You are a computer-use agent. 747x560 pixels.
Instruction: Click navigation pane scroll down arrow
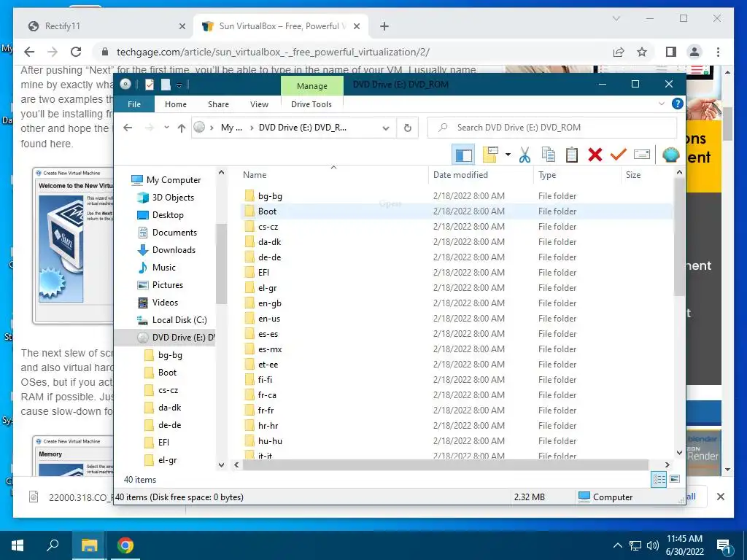click(221, 465)
